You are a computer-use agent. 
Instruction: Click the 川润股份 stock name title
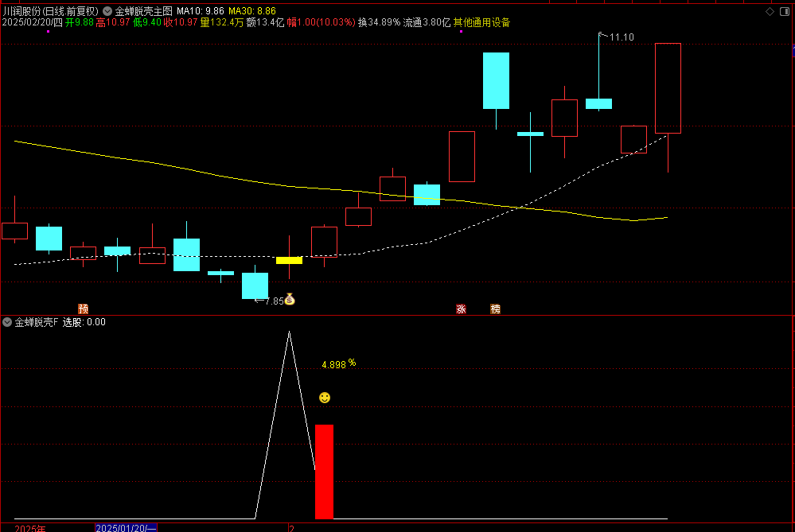pos(21,11)
